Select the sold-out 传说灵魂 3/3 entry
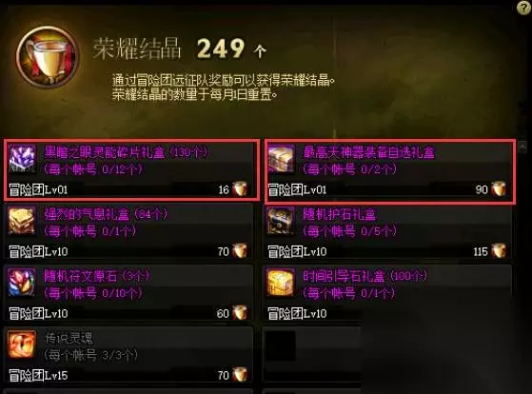This screenshot has width=532, height=394. tap(128, 356)
